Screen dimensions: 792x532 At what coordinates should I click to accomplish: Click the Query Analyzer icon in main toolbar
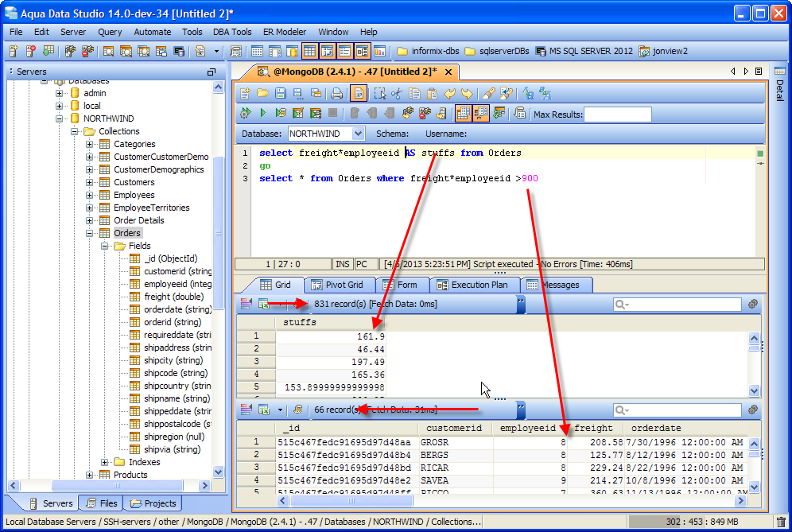(108, 51)
